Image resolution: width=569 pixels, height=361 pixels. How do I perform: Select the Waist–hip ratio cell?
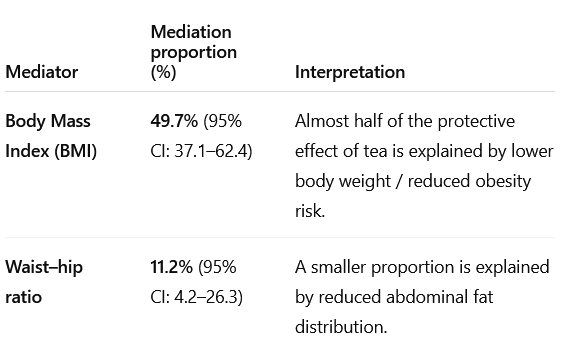click(44, 282)
